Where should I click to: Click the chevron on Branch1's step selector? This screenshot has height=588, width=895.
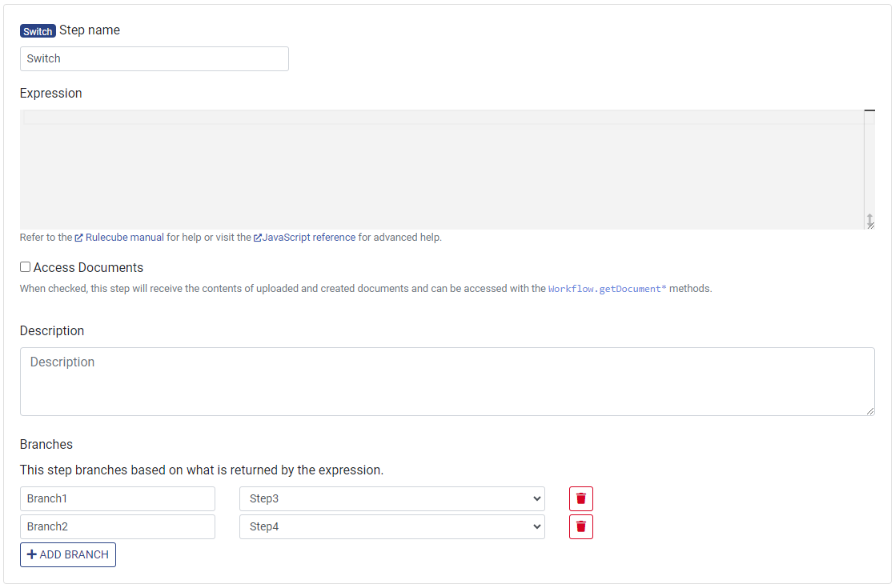tap(538, 498)
